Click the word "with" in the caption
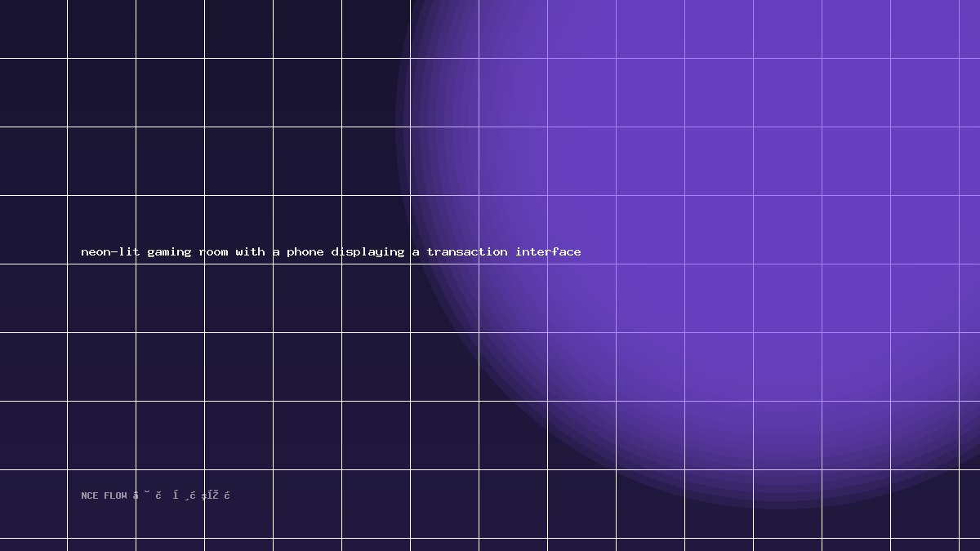The width and height of the screenshot is (980, 551). (x=250, y=251)
